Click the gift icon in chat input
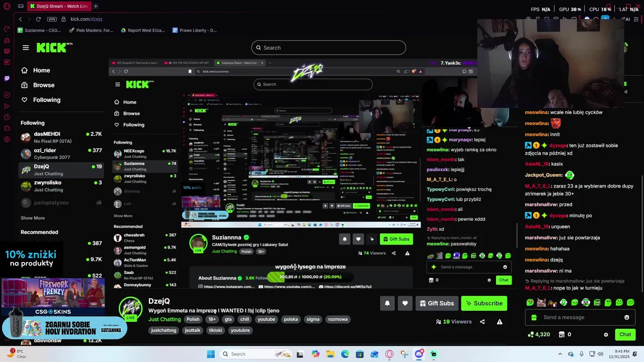 tap(534, 317)
